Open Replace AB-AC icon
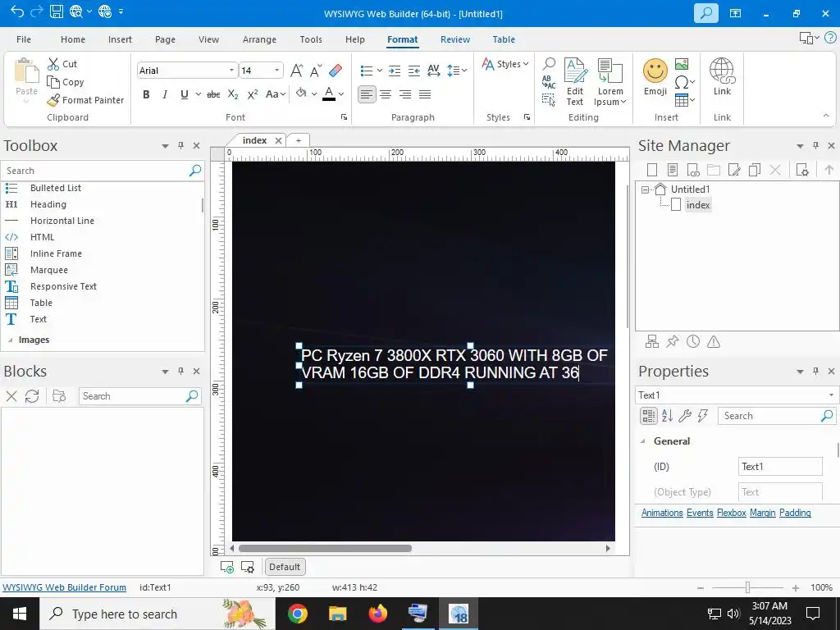 (549, 81)
